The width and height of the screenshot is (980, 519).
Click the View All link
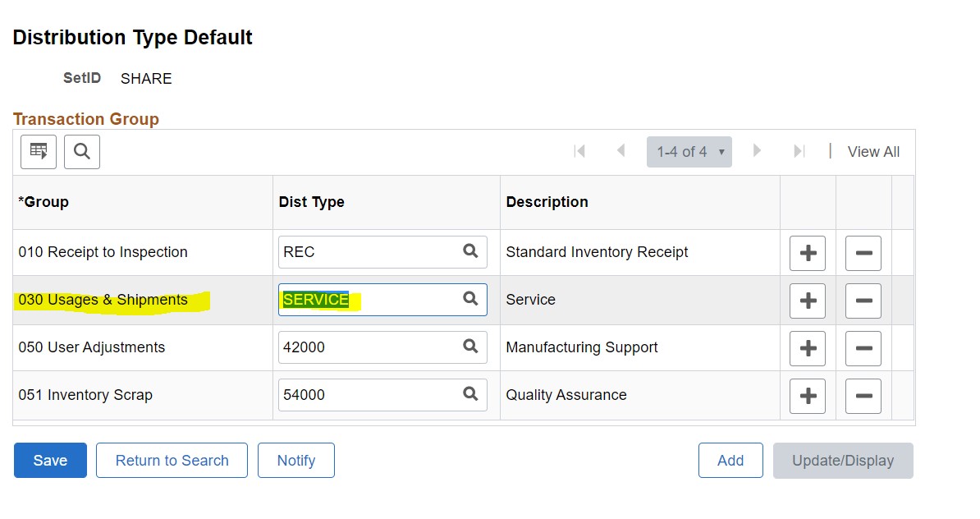(x=873, y=152)
